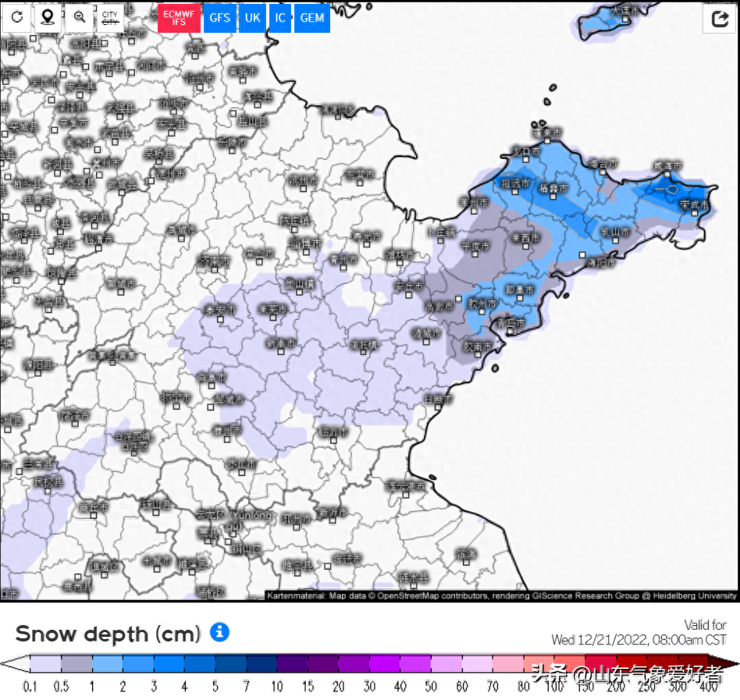Screen dimensions: 740x700
Task: Select the ECMWF IFS model tab
Action: (179, 18)
